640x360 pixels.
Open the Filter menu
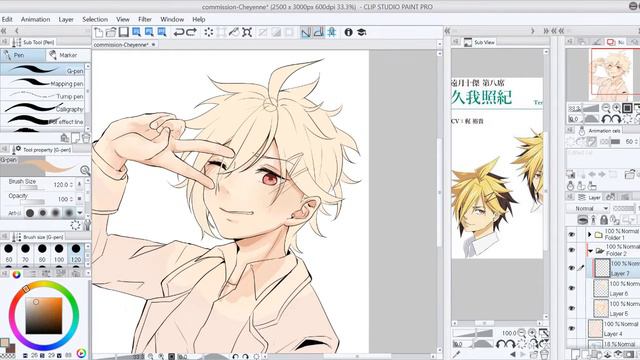pos(145,19)
